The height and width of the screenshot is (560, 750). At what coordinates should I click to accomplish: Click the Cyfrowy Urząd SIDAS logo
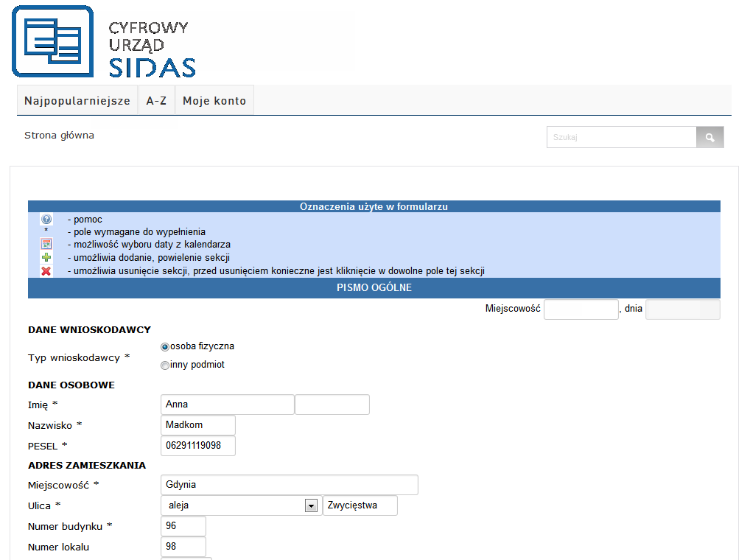coord(104,41)
